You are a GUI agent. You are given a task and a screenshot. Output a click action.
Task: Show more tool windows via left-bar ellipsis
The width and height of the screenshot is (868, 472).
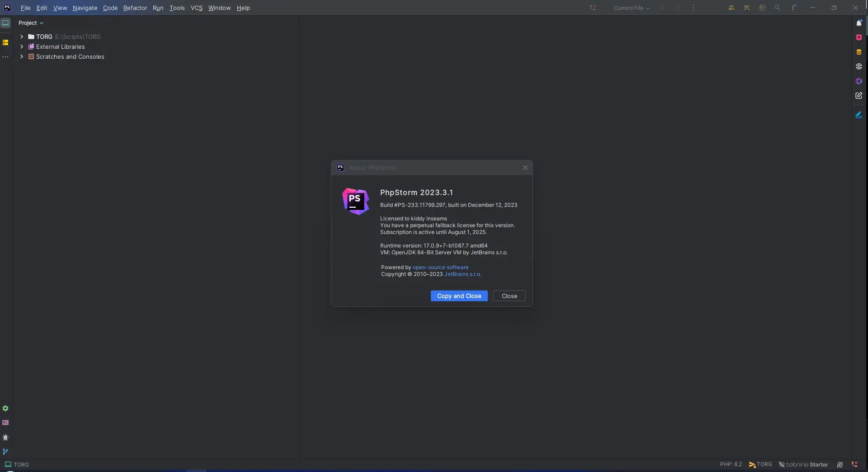click(x=5, y=57)
